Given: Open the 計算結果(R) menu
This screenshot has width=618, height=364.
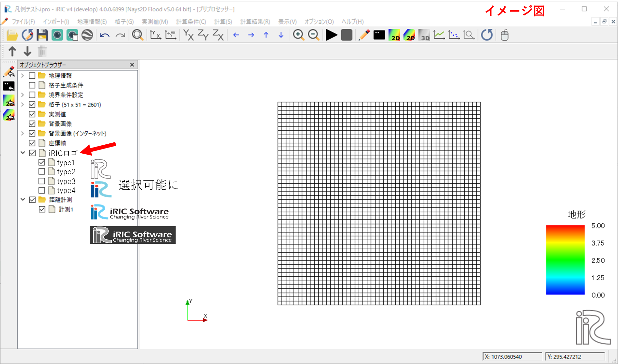Looking at the screenshot, I should click(255, 22).
